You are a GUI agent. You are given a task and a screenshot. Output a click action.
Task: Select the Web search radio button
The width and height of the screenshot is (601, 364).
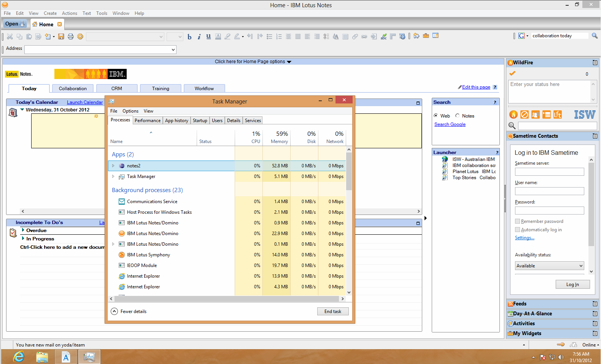click(x=436, y=116)
